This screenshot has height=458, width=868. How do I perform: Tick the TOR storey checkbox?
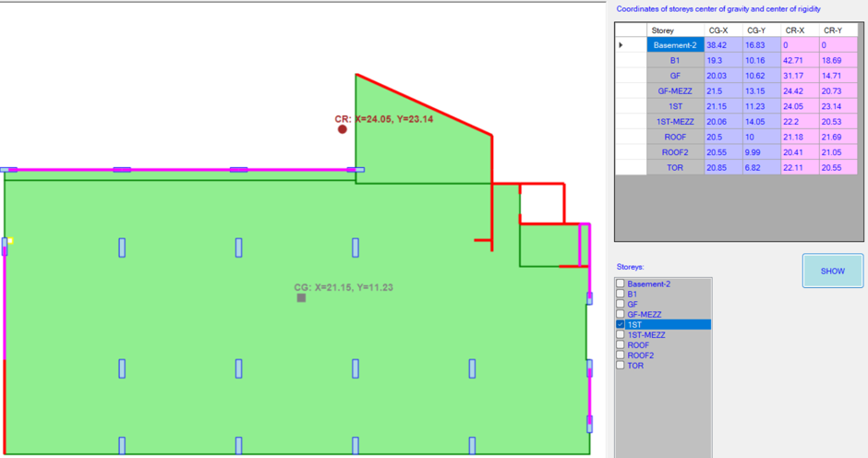[621, 366]
